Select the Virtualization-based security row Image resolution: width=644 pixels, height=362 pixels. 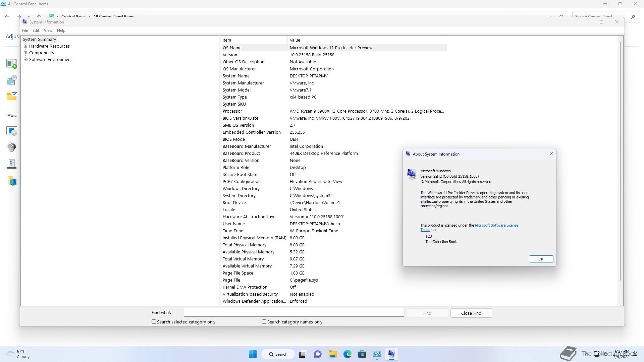point(334,294)
